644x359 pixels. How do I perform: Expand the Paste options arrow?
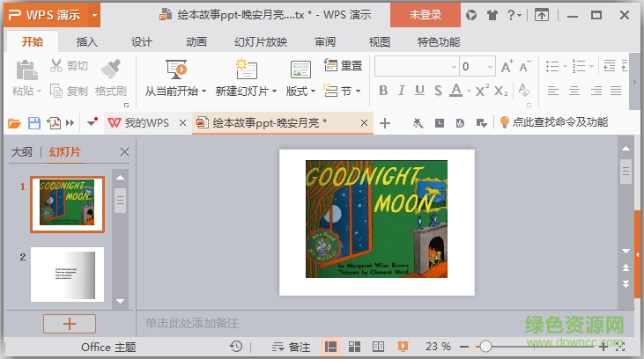tap(39, 92)
